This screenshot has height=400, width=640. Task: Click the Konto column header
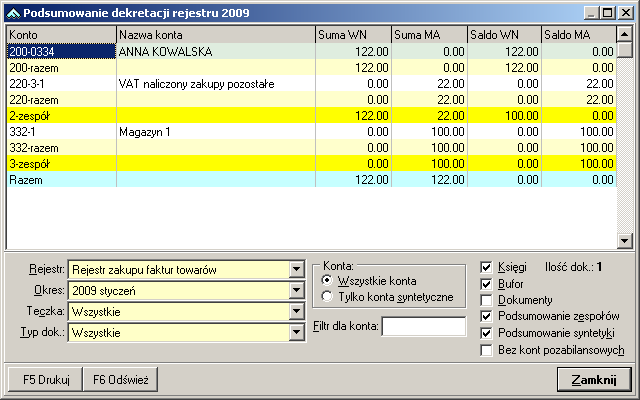pyautogui.click(x=60, y=35)
